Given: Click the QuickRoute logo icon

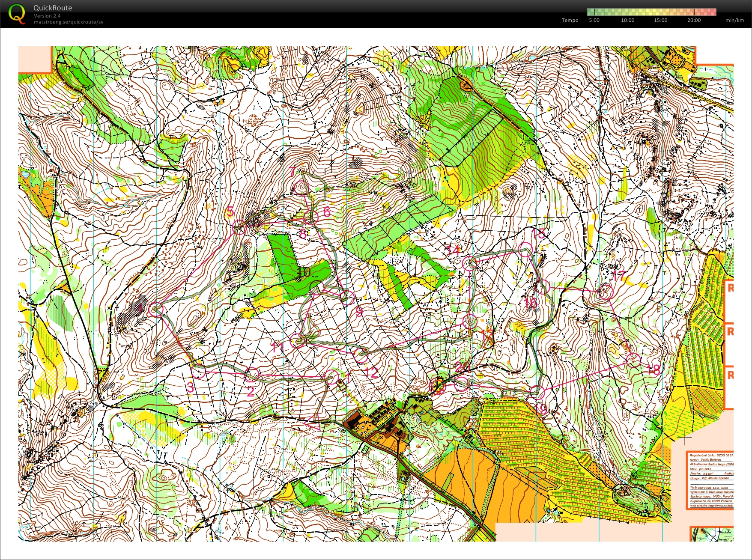Looking at the screenshot, I should pyautogui.click(x=17, y=13).
